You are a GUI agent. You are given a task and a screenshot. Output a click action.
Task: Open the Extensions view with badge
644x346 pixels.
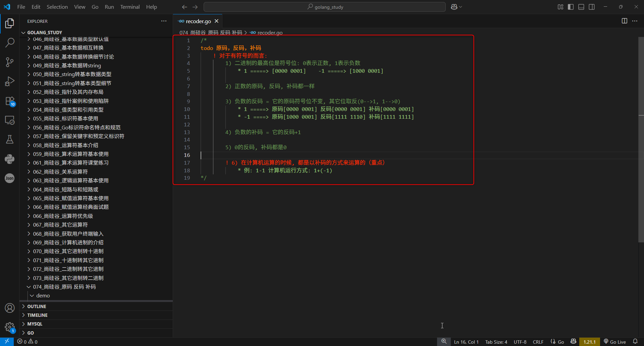[10, 101]
